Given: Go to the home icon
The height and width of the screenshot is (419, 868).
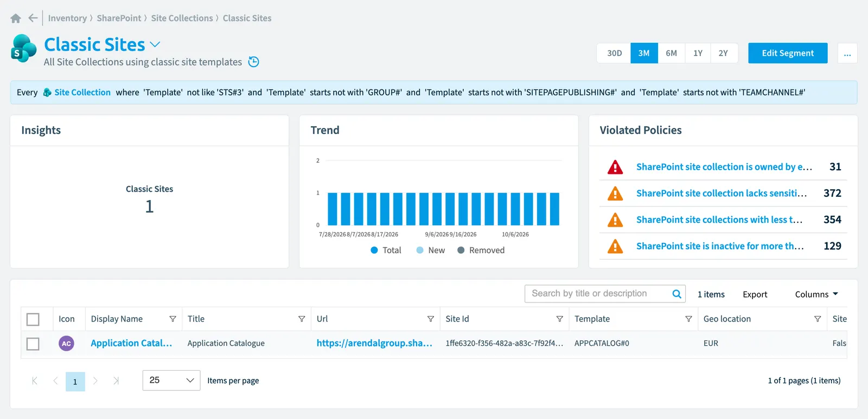Looking at the screenshot, I should [16, 18].
